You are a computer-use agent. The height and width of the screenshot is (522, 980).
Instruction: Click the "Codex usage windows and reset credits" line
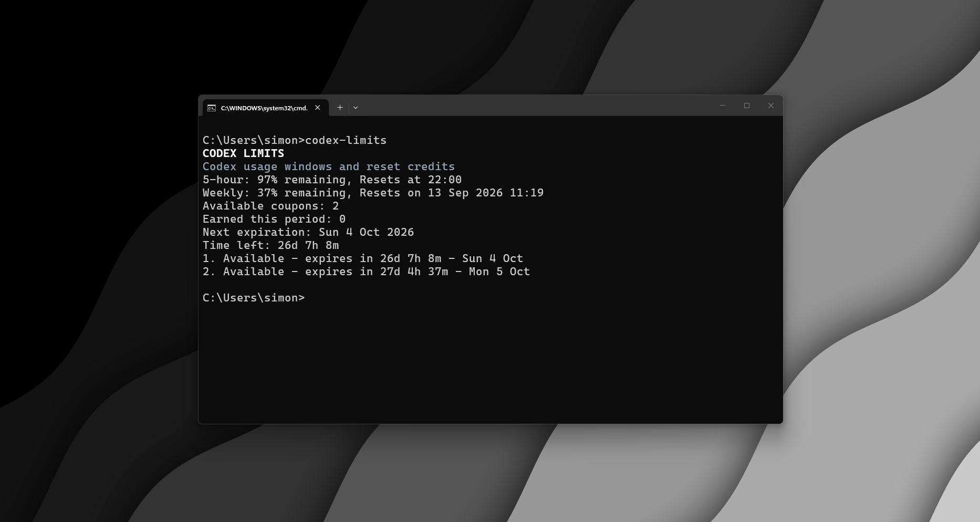pos(329,166)
